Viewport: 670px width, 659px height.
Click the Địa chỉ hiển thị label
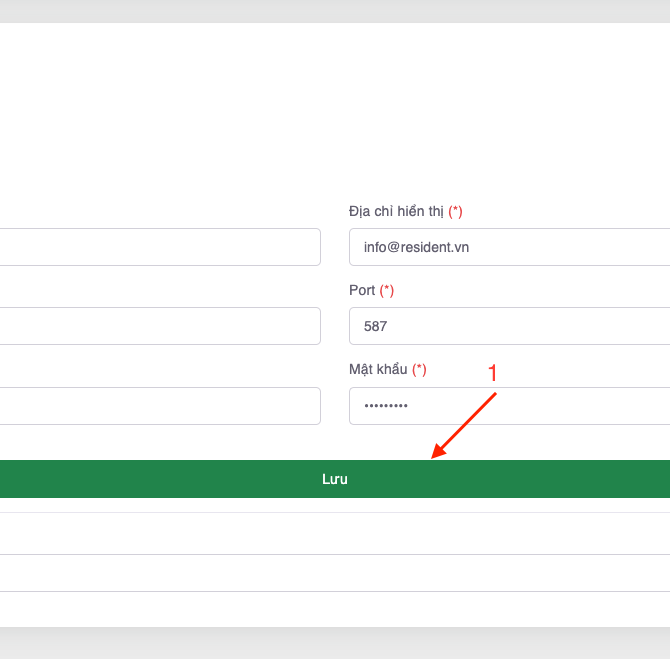[396, 211]
